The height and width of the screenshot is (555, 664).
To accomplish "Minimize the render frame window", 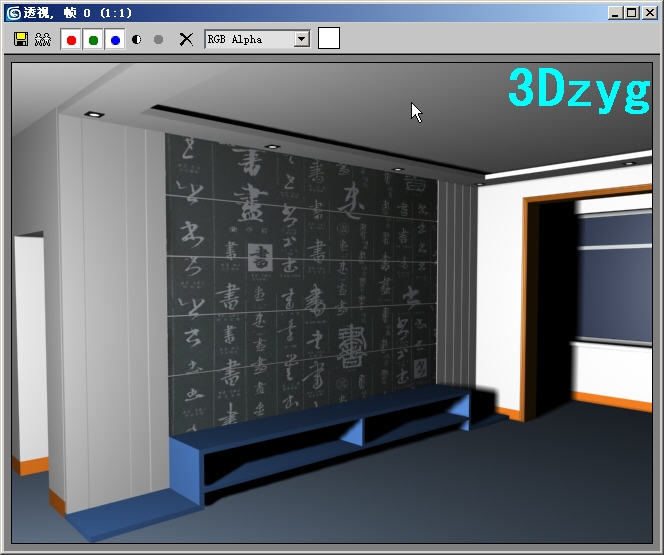I will (x=615, y=13).
